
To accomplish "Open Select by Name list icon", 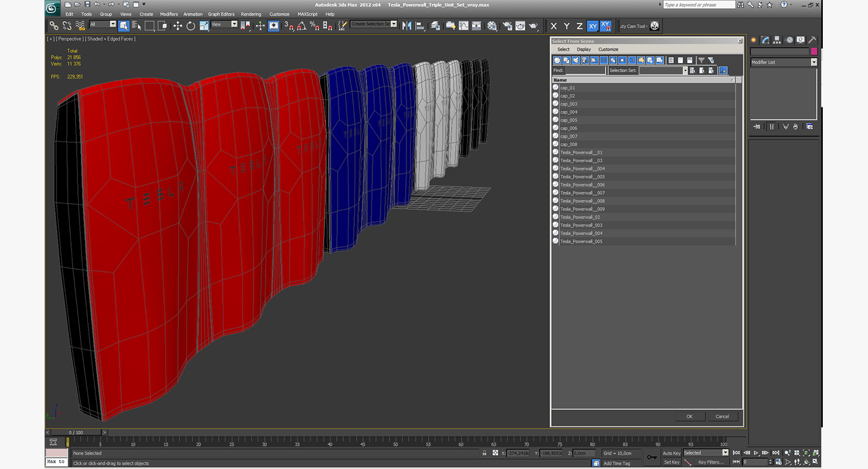I will point(137,26).
